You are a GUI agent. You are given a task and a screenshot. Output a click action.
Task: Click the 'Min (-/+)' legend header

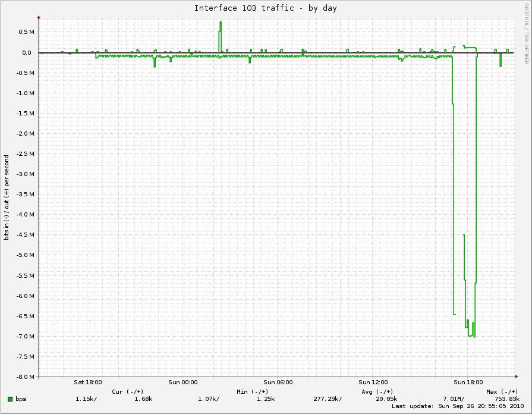[252, 391]
